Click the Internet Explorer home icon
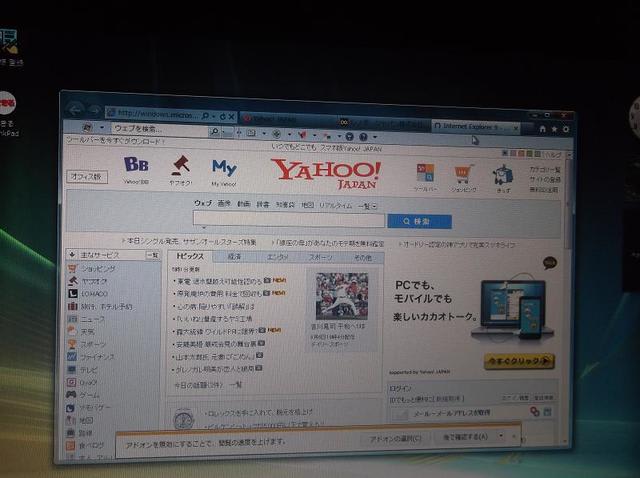640x478 pixels. (542, 128)
